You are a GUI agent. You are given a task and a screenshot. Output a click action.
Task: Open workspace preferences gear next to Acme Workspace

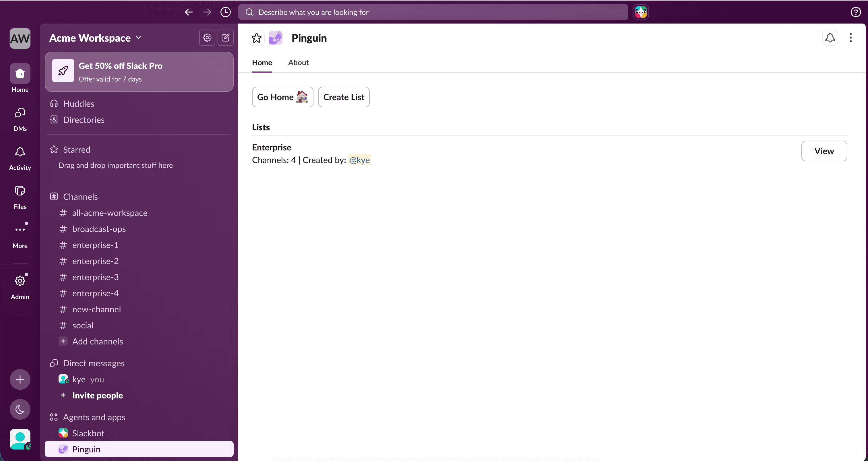[207, 38]
